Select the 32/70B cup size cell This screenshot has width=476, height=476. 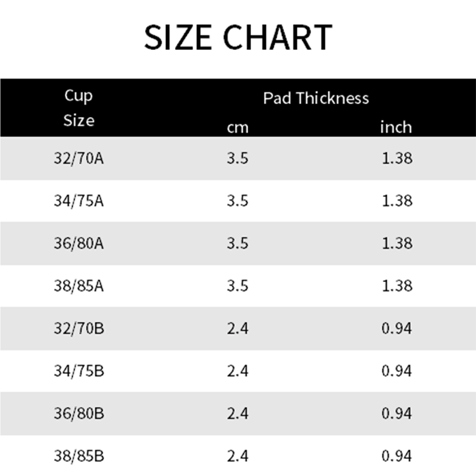click(79, 328)
